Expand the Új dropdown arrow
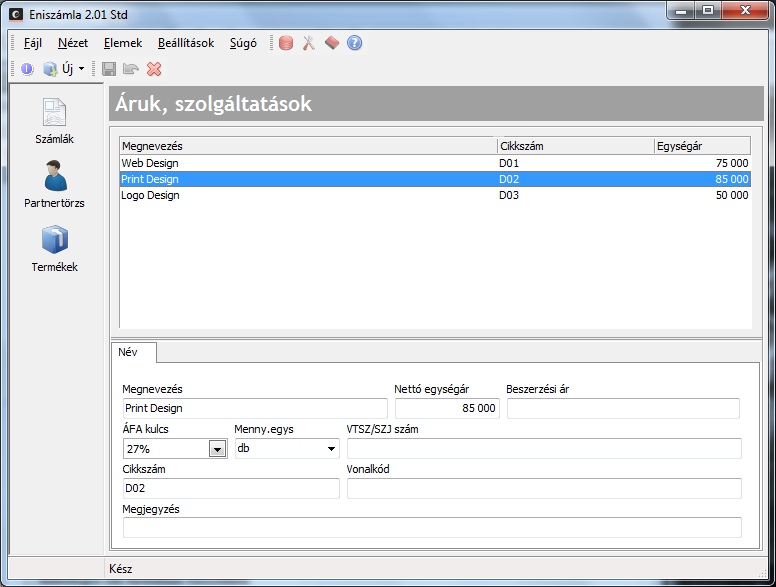776x587 pixels. click(82, 69)
